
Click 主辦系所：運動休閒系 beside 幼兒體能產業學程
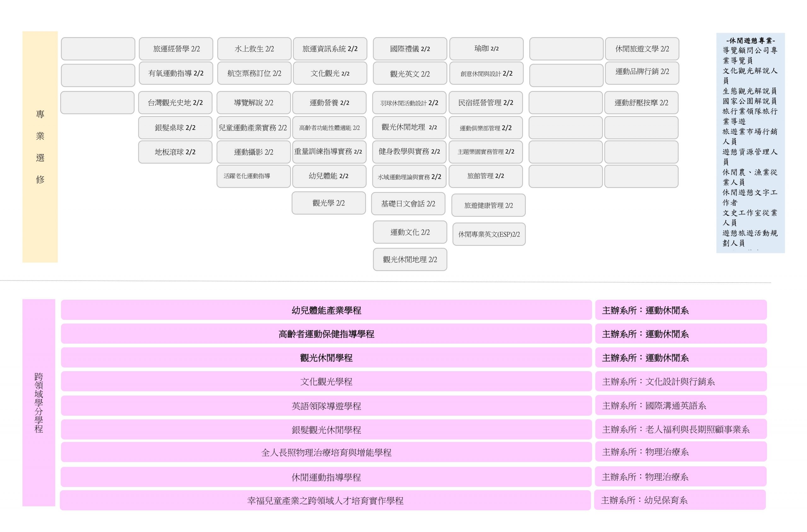click(681, 310)
